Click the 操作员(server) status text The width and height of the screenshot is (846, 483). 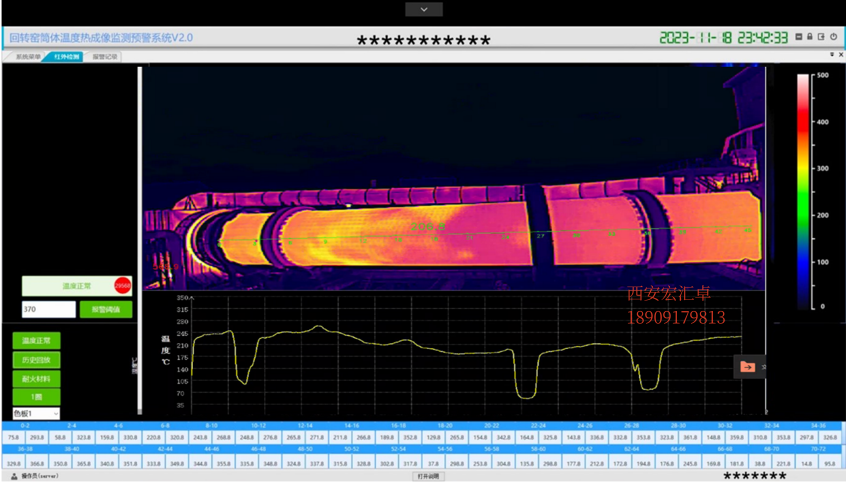tap(40, 477)
